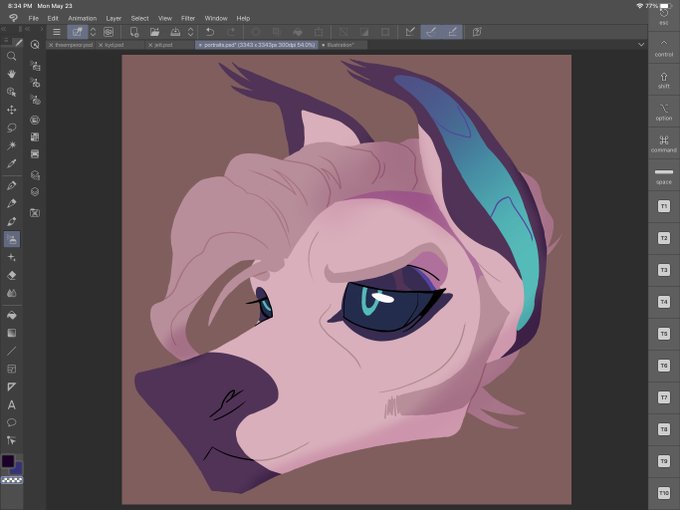The image size is (680, 510).
Task: Switch to the portraits.psd canvas tab
Action: pos(257,45)
